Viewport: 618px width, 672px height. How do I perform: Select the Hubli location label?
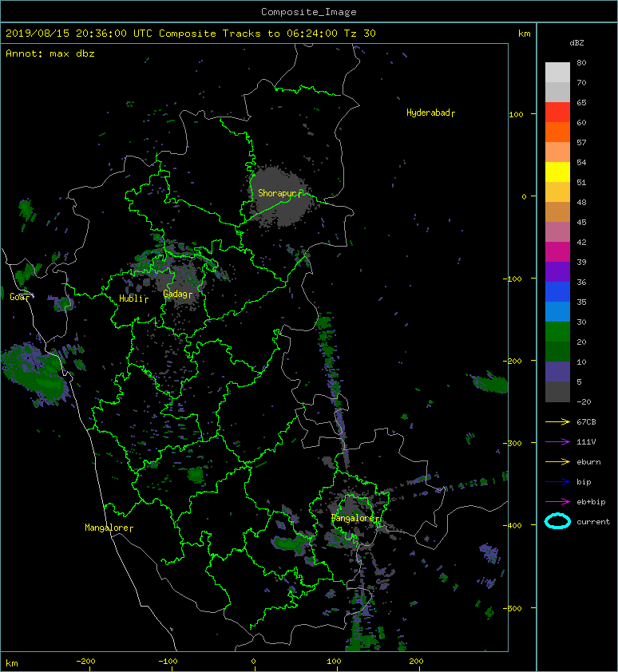(133, 298)
